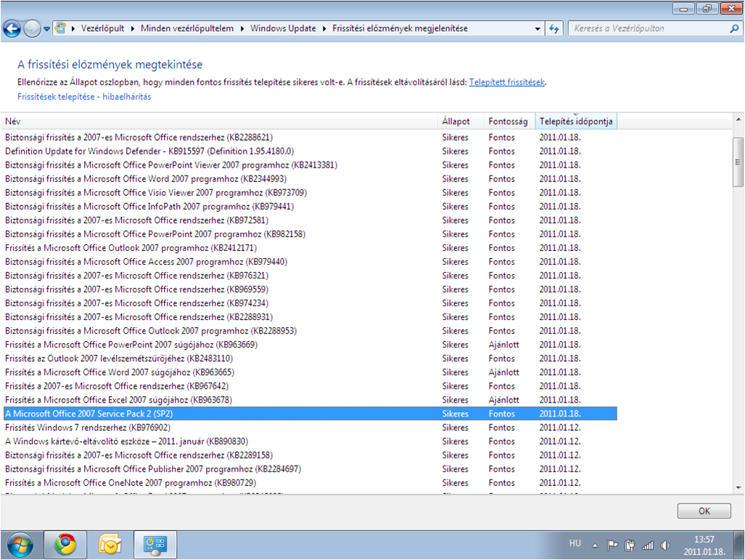Image resolution: width=745 pixels, height=560 pixels.
Task: Select the Word 2007 KB2344993 row
Action: pos(310,178)
